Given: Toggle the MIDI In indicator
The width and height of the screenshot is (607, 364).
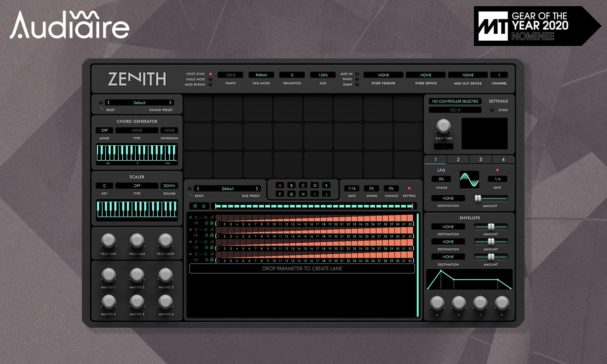Looking at the screenshot, I should pos(357,74).
